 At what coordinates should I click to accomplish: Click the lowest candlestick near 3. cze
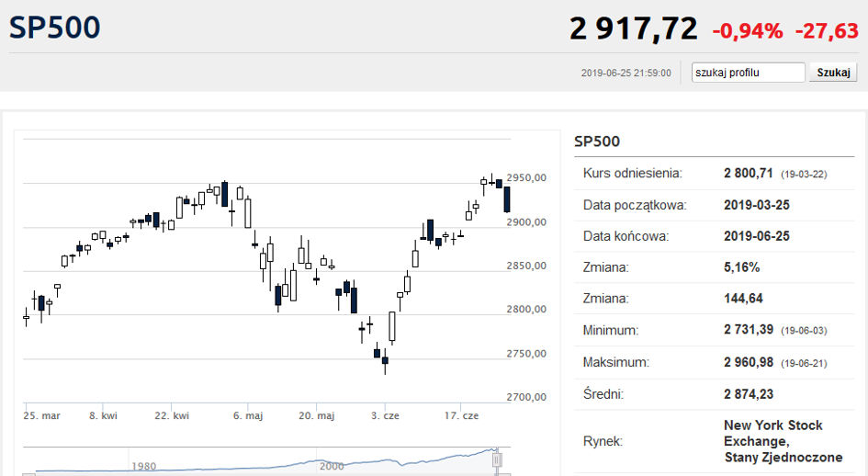[x=385, y=361]
